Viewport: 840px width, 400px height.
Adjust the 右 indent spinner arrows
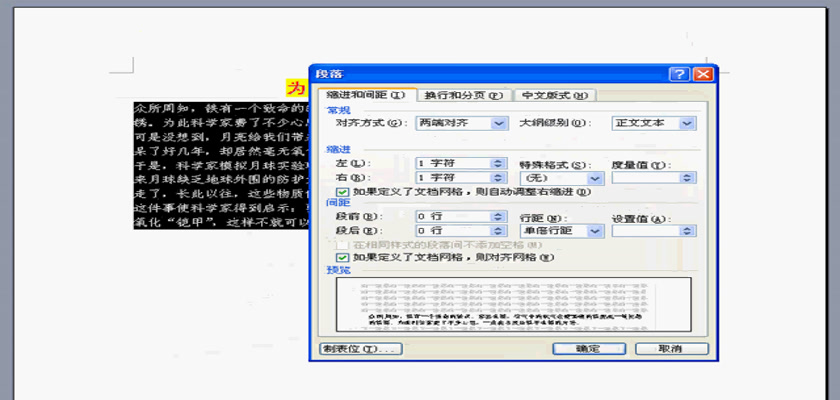coord(499,177)
